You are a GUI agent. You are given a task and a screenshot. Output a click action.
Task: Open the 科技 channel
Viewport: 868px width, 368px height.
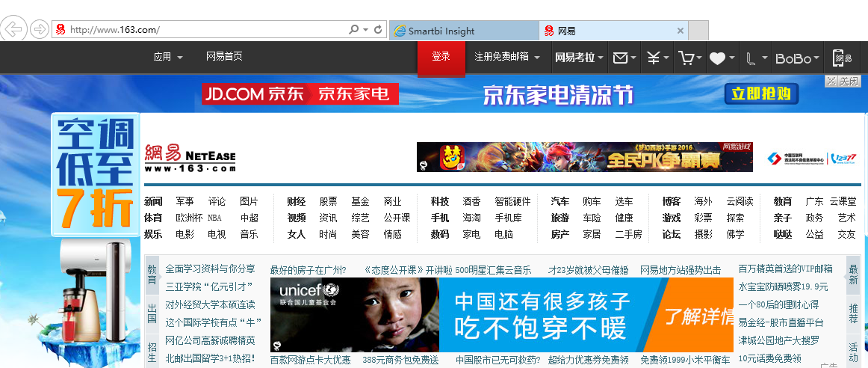click(440, 202)
